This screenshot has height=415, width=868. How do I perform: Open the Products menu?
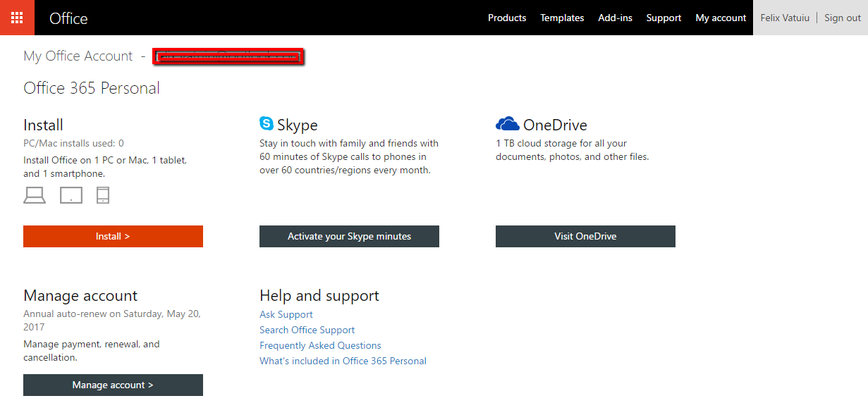[x=507, y=18]
